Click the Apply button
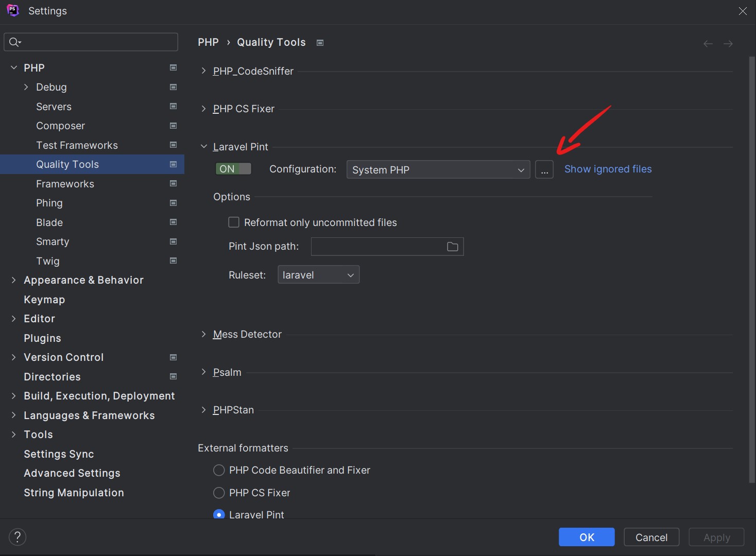756x556 pixels. [x=716, y=537]
